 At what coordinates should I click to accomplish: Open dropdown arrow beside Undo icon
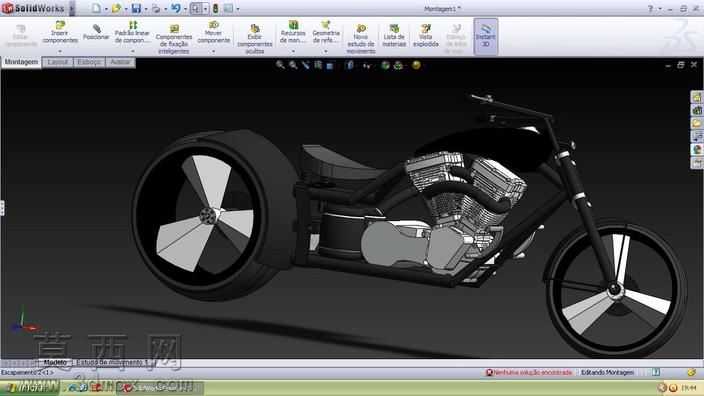[185, 9]
